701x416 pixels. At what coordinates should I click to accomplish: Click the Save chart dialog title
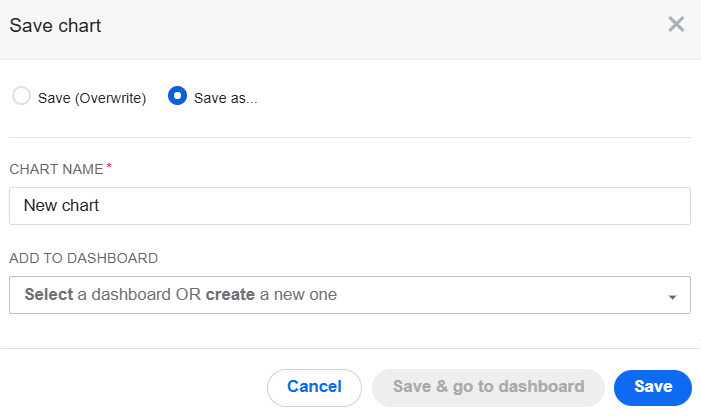(x=55, y=25)
